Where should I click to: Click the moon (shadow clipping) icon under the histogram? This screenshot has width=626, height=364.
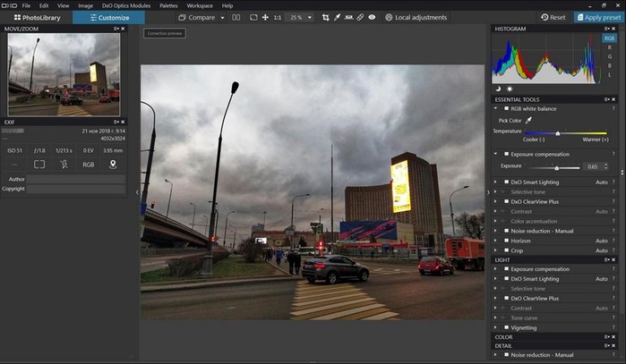coord(499,89)
